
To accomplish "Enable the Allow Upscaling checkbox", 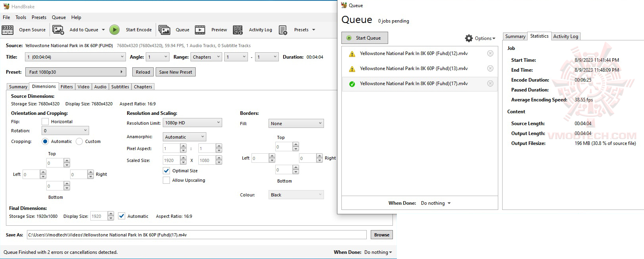I will [x=166, y=180].
